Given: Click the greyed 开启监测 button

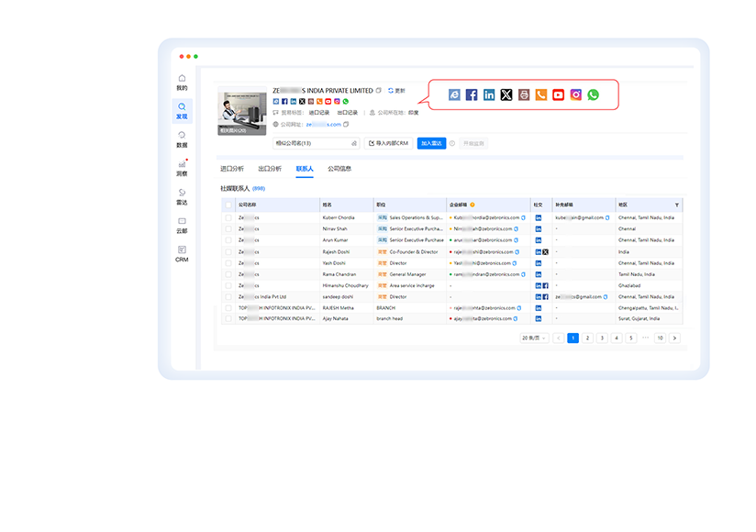Looking at the screenshot, I should [x=473, y=143].
